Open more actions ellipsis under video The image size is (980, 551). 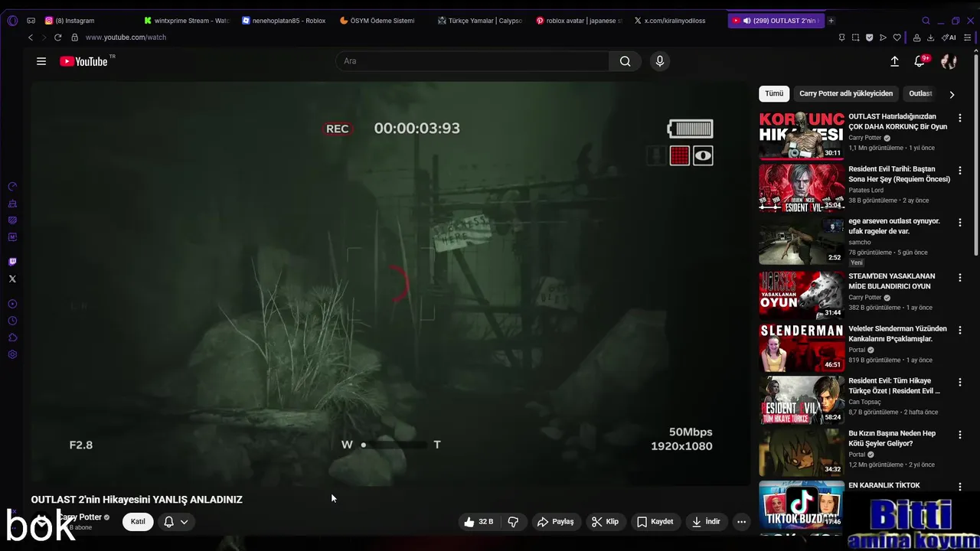741,522
